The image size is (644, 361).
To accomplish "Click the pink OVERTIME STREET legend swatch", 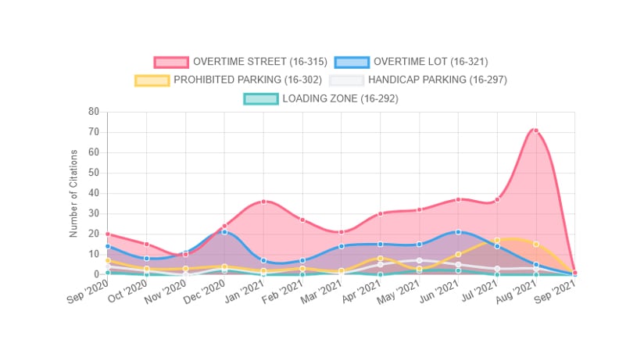I will coord(171,62).
